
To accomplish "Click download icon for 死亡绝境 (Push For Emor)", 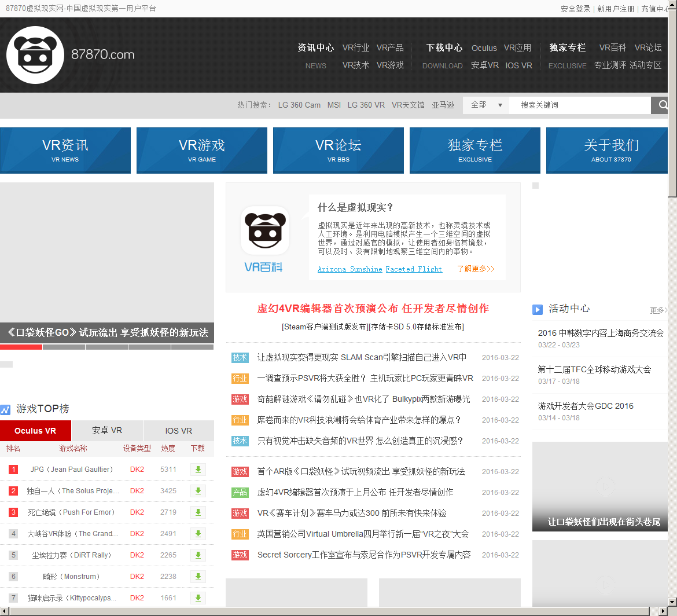I will coord(198,512).
